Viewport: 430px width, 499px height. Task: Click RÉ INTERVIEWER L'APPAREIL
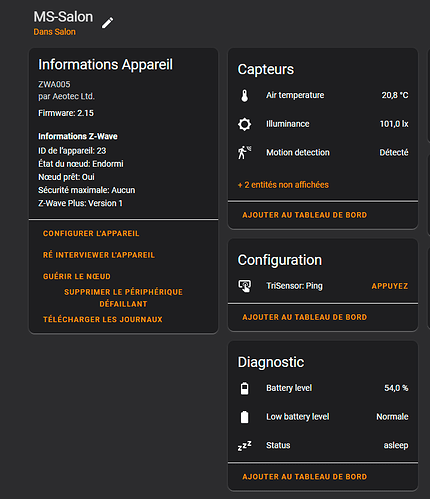[99, 255]
